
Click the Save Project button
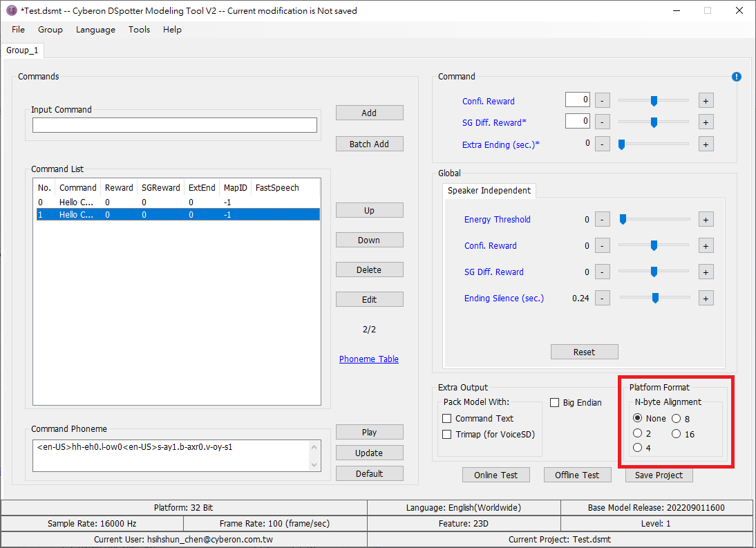(659, 475)
